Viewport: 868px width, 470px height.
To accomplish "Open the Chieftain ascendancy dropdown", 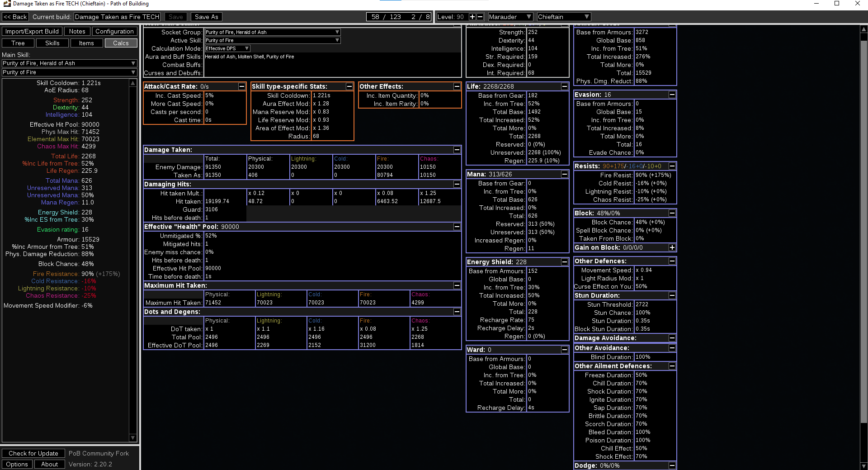I will (x=563, y=16).
